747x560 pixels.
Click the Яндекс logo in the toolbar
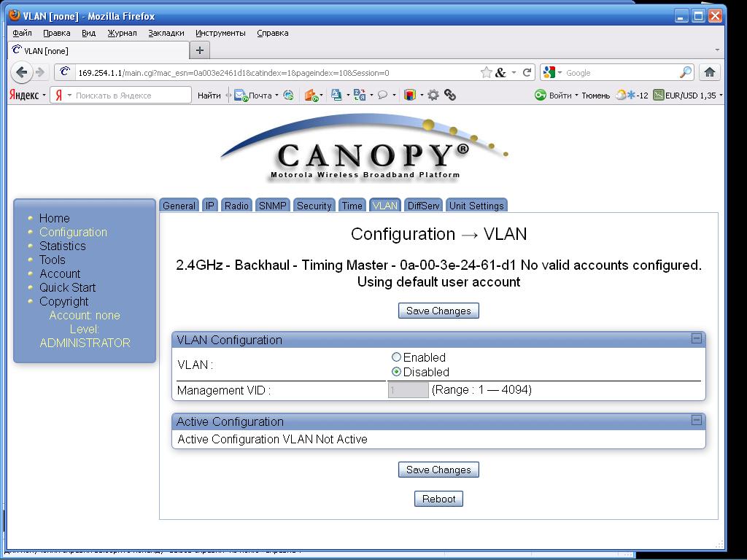[x=24, y=96]
